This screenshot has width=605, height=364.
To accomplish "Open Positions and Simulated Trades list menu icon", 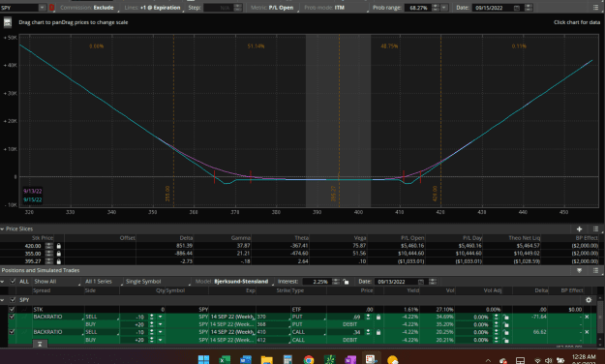I will [595, 271].
